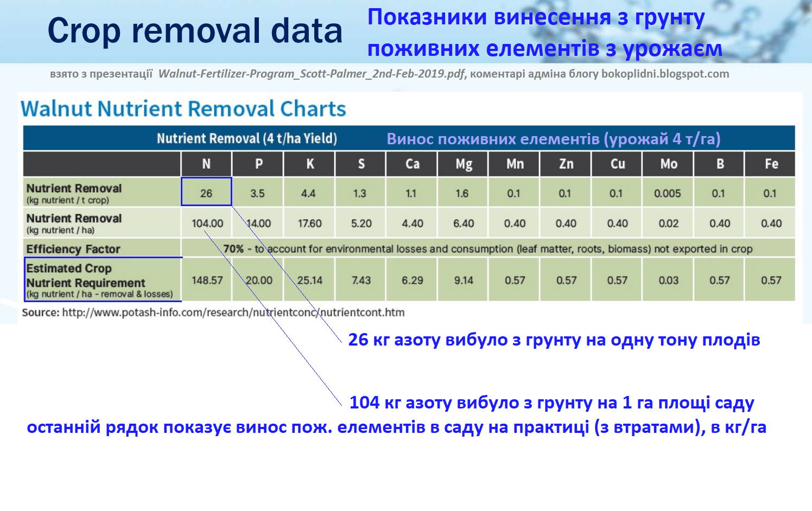Click the 148.57 nitrogen requirement cell
The image size is (812, 511).
pyautogui.click(x=206, y=280)
